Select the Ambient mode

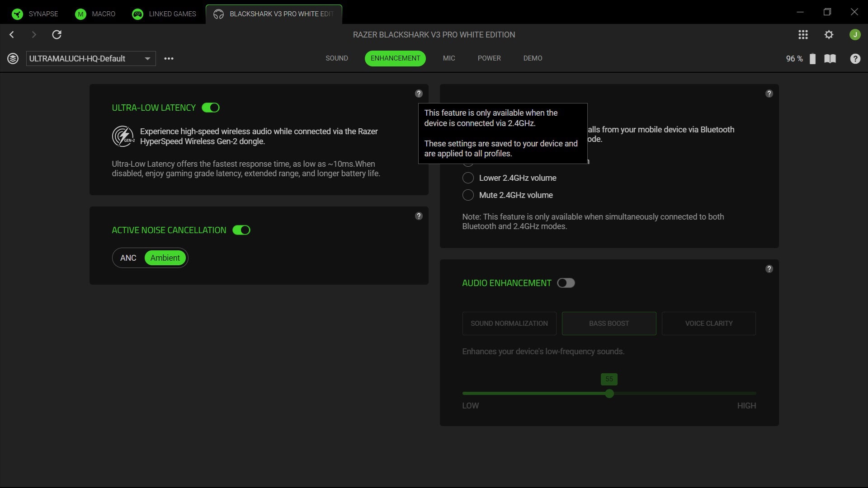coord(165,258)
